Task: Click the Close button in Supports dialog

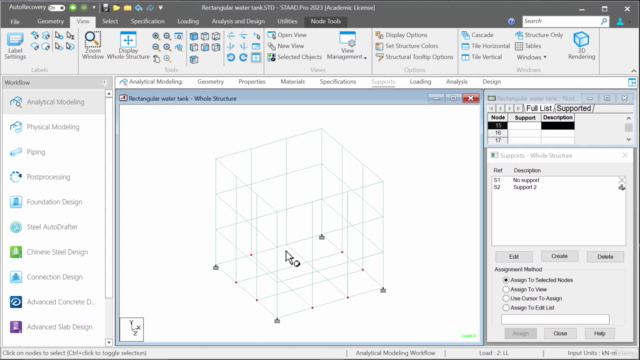Action: click(560, 333)
